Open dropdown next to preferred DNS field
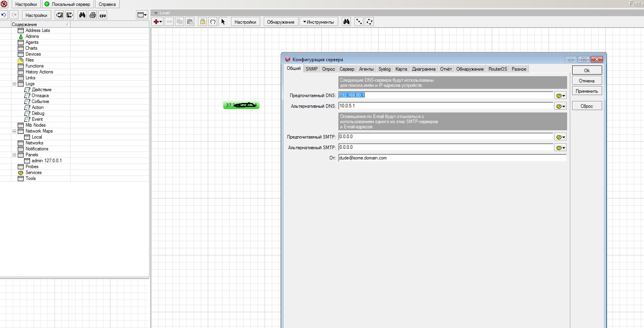Viewport: 644px width, 328px height. 560,96
